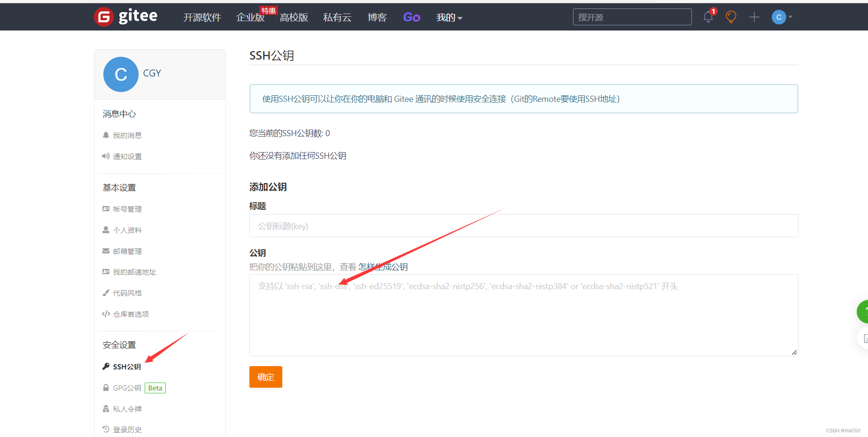Open 个人资料 in the sidebar
The image size is (868, 437).
point(127,230)
